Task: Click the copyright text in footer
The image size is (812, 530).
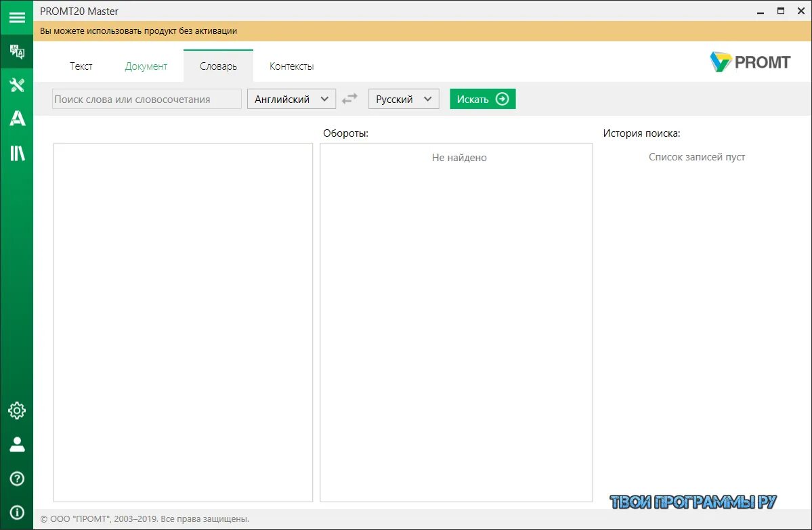Action: [x=144, y=518]
